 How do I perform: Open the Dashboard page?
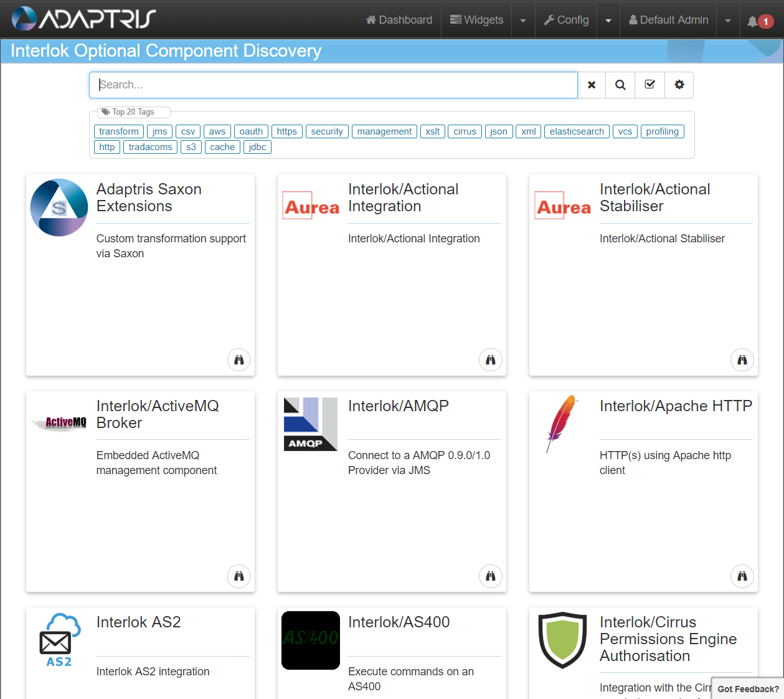coord(399,20)
